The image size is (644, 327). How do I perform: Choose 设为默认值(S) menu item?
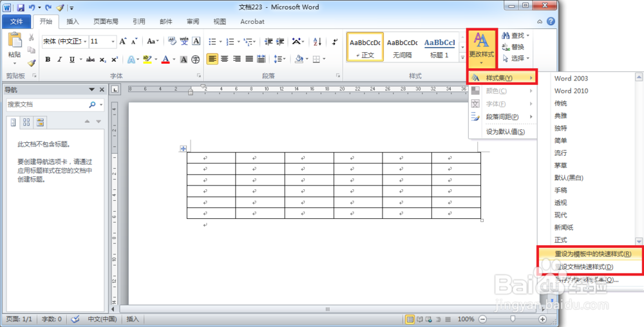tap(502, 132)
